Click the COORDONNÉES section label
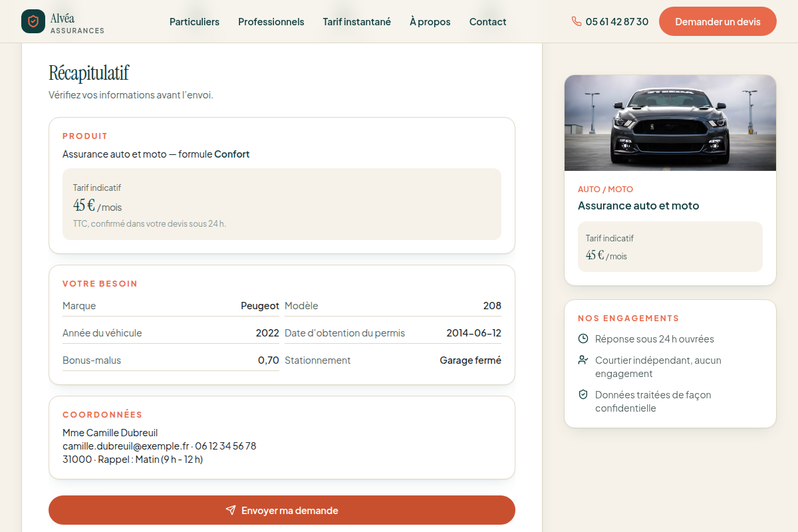The height and width of the screenshot is (532, 798). (x=102, y=415)
